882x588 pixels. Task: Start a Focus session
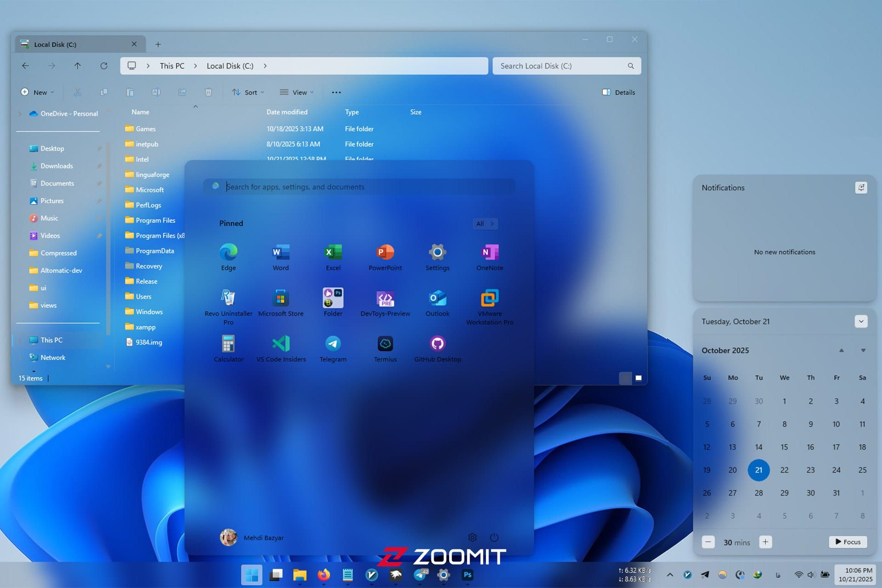click(848, 542)
